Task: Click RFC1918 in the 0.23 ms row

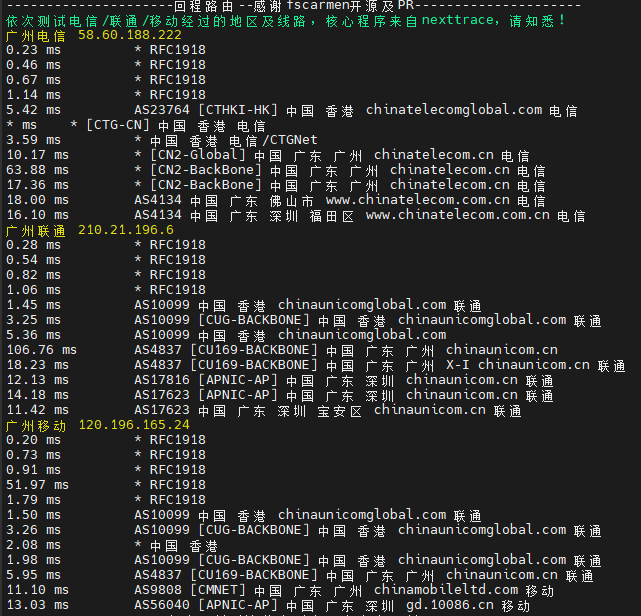Action: pyautogui.click(x=178, y=50)
